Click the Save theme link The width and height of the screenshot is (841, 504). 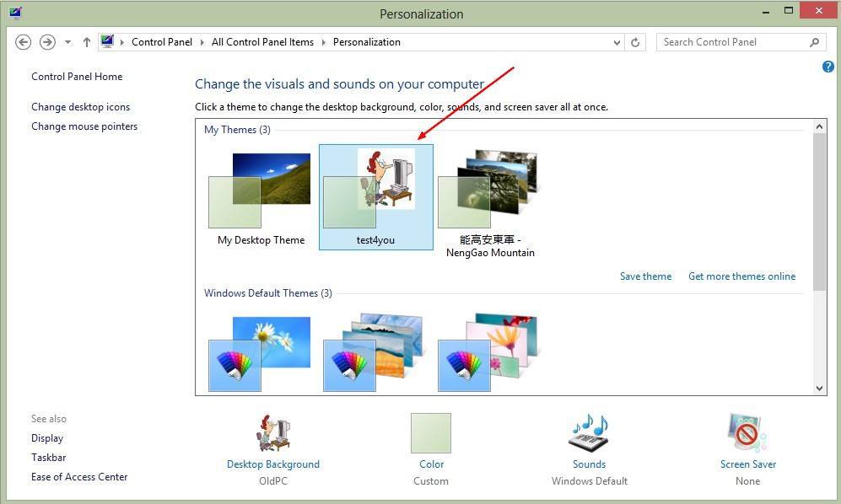point(645,276)
